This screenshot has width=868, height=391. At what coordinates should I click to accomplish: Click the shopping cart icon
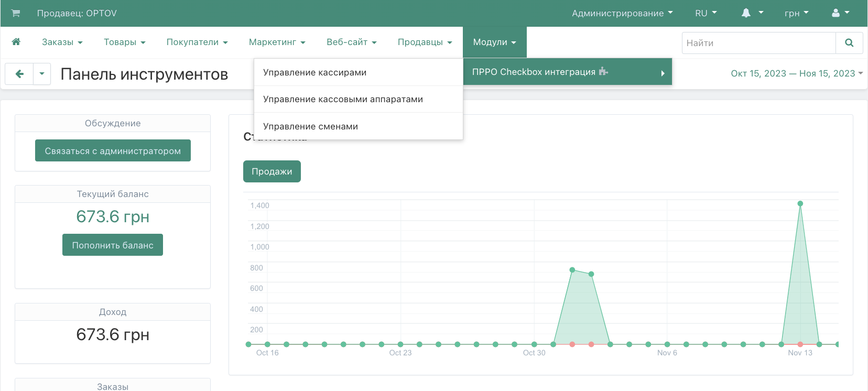(x=16, y=13)
